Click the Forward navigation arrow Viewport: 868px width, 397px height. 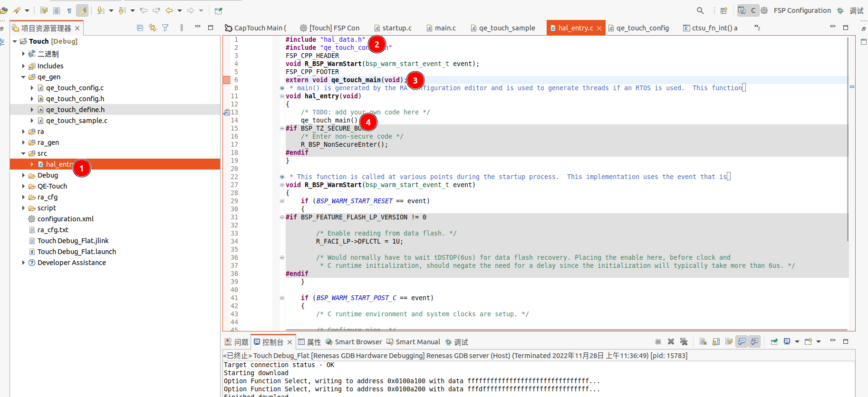click(191, 10)
